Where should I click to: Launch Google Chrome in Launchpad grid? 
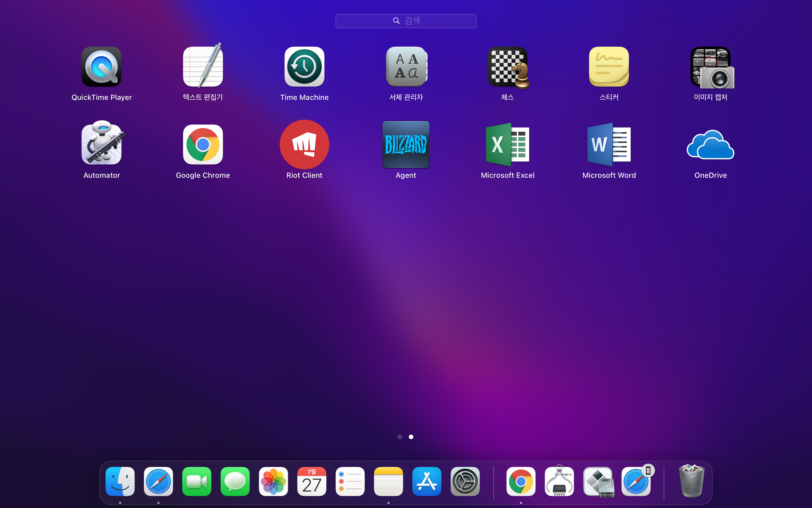(x=203, y=144)
